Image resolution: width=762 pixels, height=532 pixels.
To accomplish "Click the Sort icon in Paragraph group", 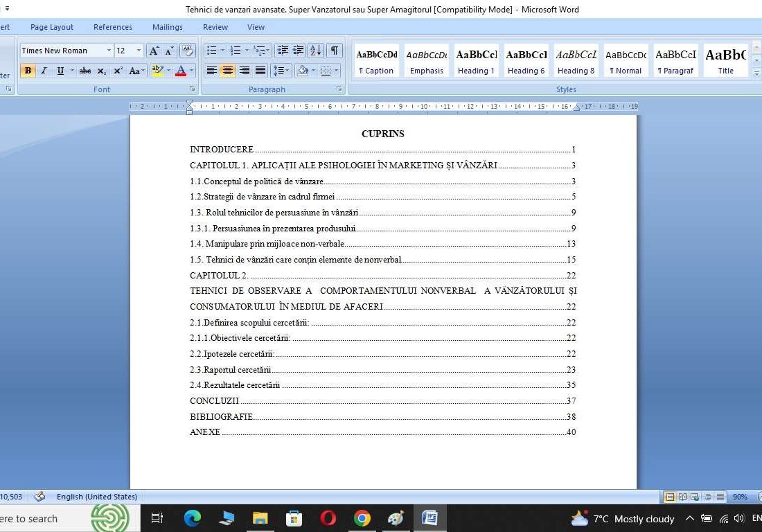I will pos(315,51).
